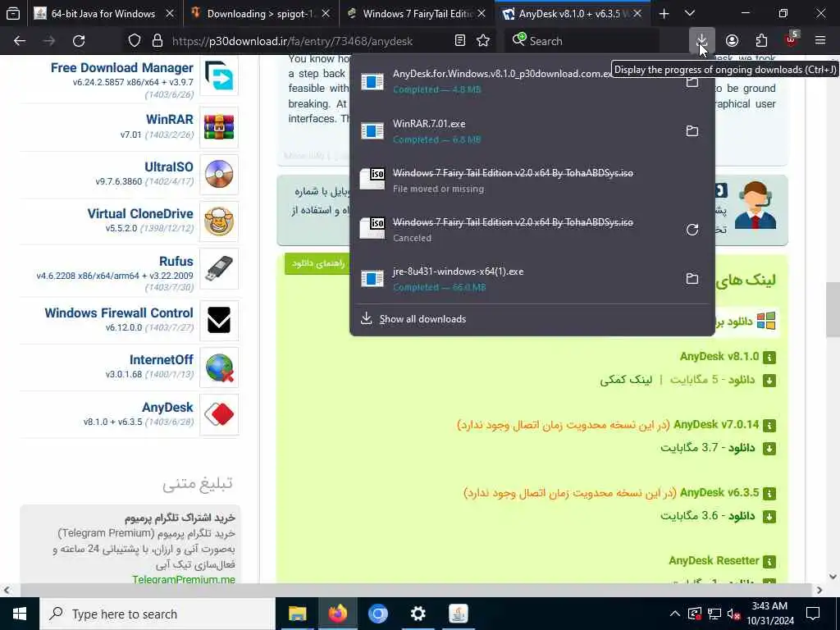This screenshot has height=630, width=840.
Task: Open the Firefox account icon
Action: point(732,41)
